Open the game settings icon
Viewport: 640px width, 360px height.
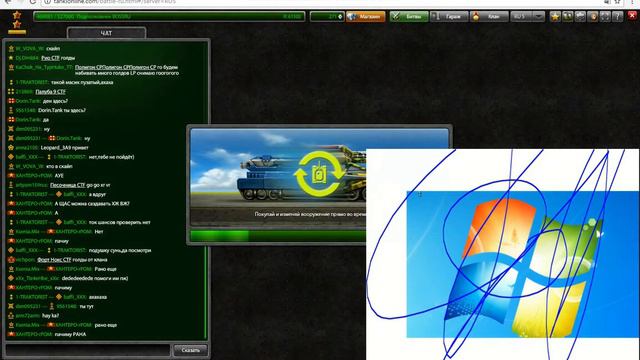coord(580,17)
